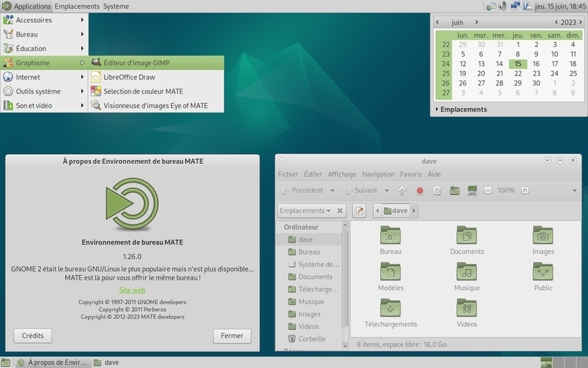Open the Public folder
588x368 pixels.
[543, 277]
